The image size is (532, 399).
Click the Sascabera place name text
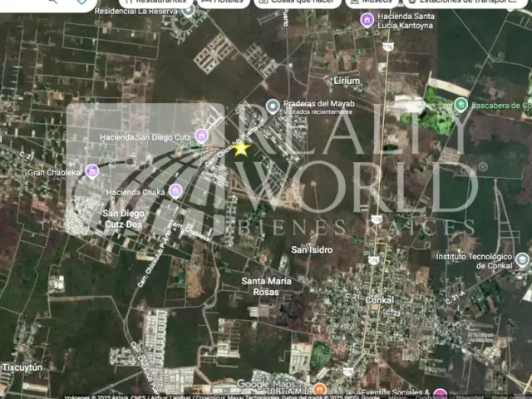[501, 106]
